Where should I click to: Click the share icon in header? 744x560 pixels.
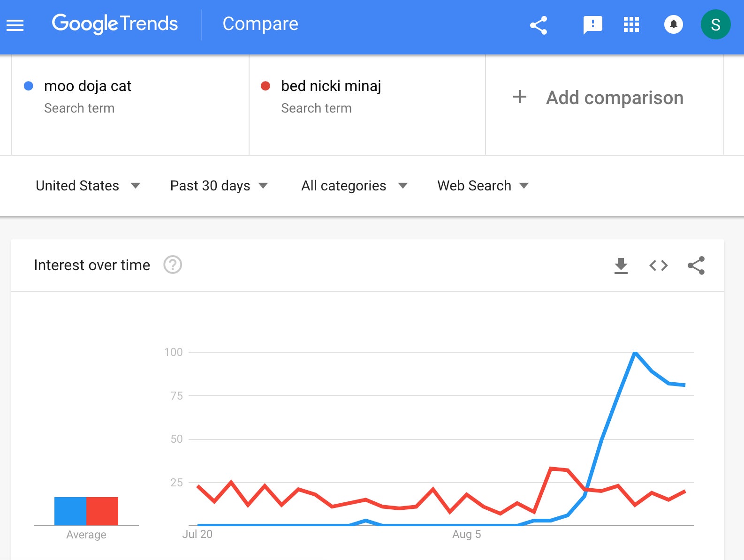pyautogui.click(x=539, y=25)
